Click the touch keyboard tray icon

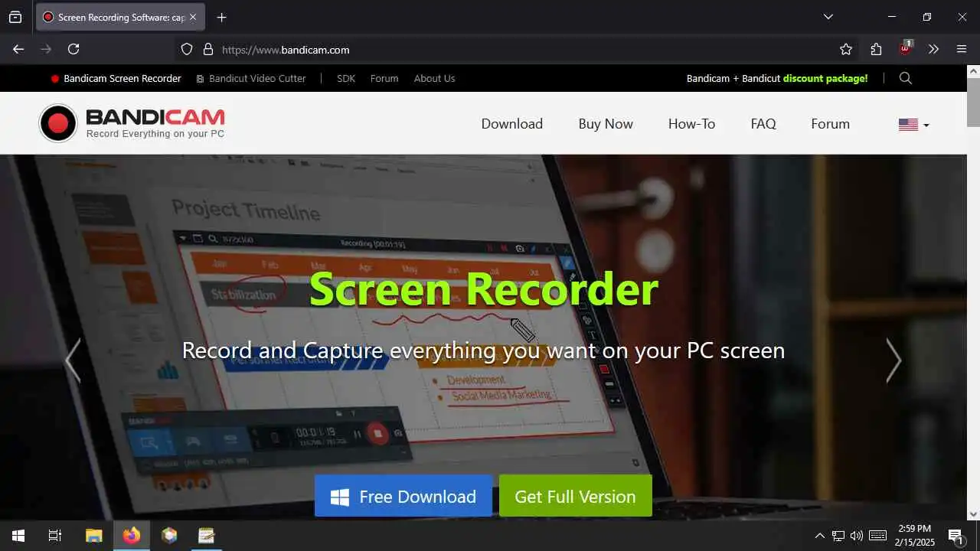click(878, 536)
